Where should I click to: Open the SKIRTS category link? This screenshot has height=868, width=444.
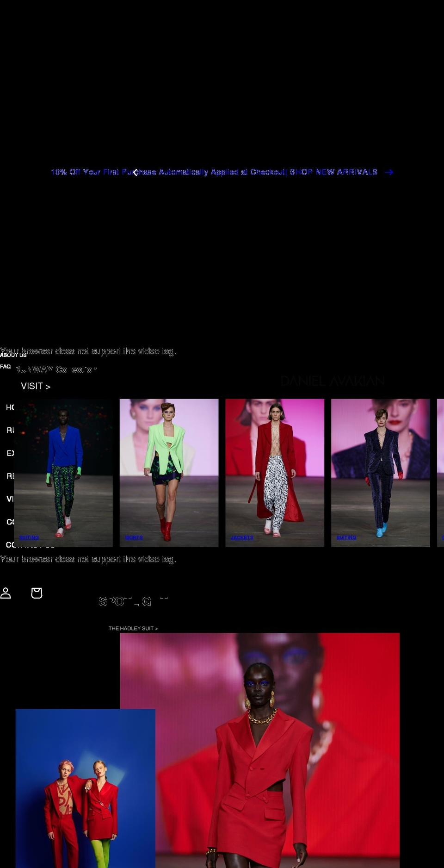pos(134,537)
